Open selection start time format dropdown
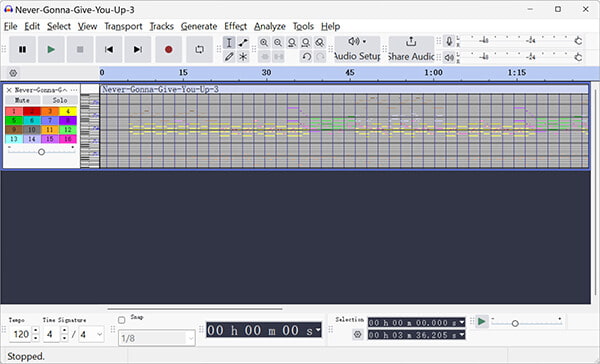Screen dimensions: 600x364 [462, 323]
